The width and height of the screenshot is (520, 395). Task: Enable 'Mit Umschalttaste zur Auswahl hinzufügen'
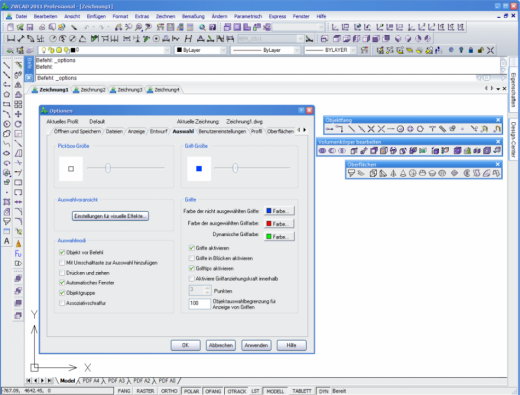click(62, 263)
